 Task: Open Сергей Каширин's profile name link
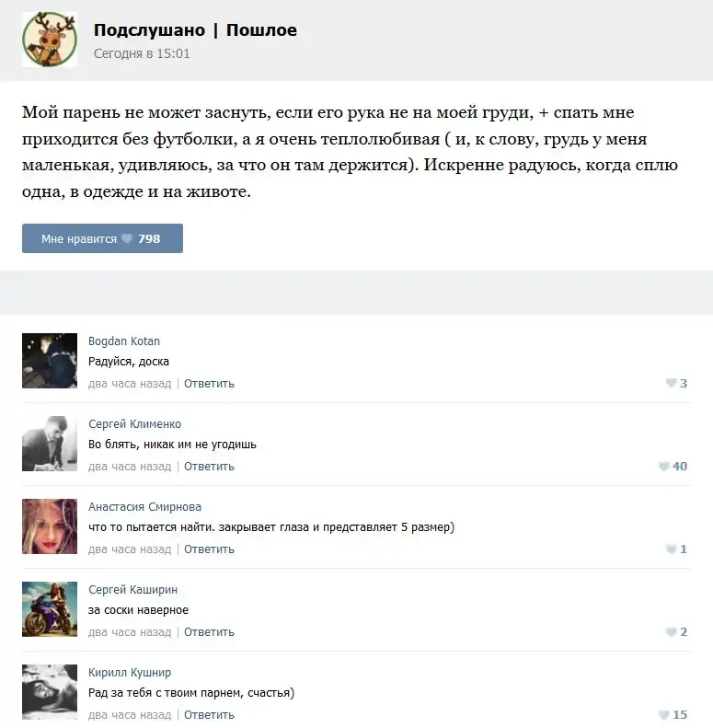click(x=132, y=590)
